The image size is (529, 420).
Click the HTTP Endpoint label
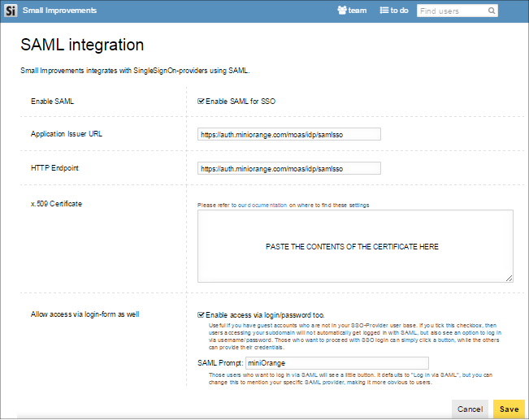tap(54, 168)
